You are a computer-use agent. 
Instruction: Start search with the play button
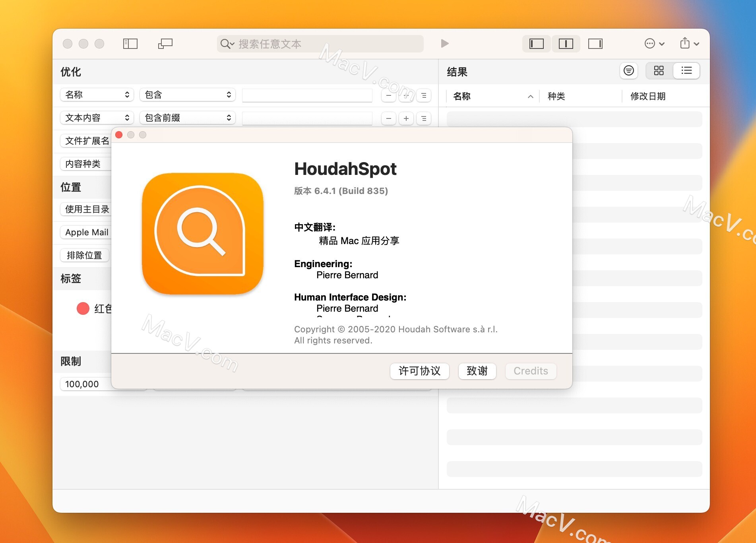coord(445,43)
